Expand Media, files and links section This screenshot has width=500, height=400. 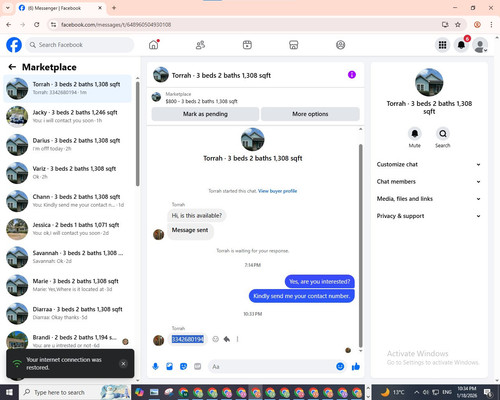pos(429,199)
